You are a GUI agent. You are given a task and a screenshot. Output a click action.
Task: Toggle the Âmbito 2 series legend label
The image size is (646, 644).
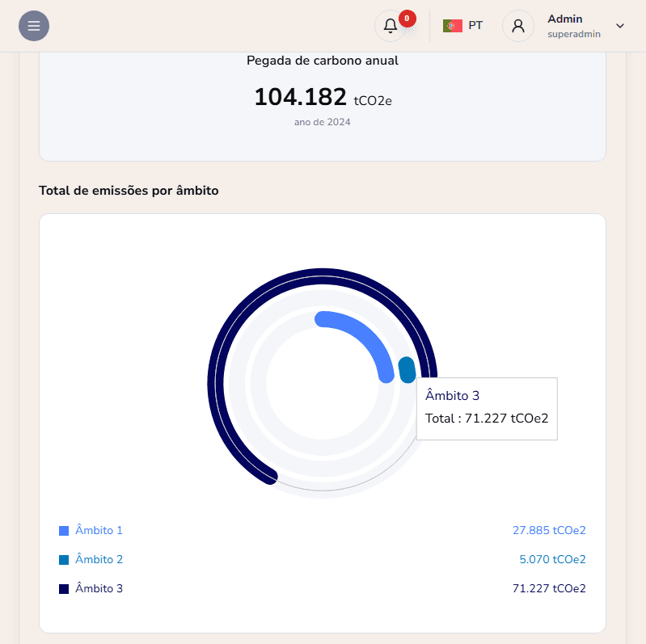(x=99, y=560)
